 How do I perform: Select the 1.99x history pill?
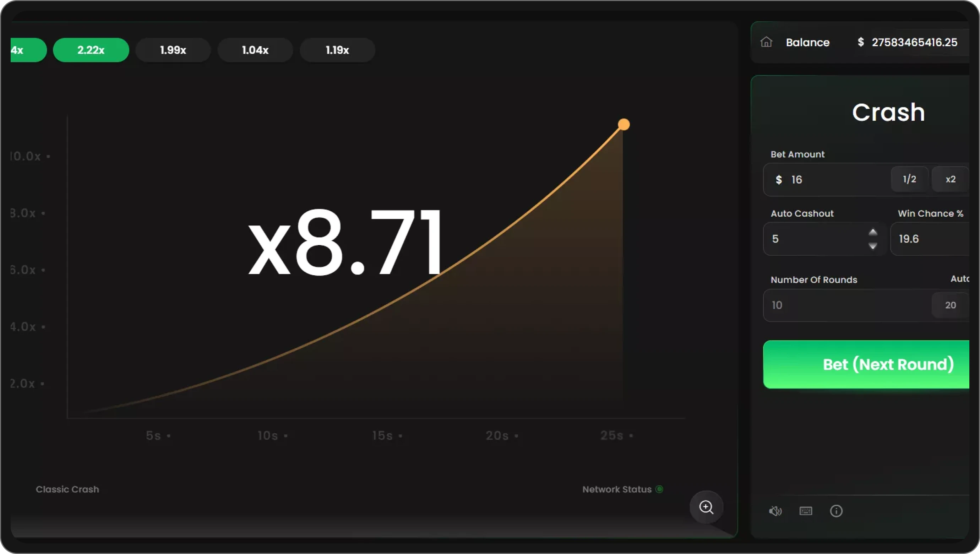pyautogui.click(x=173, y=50)
